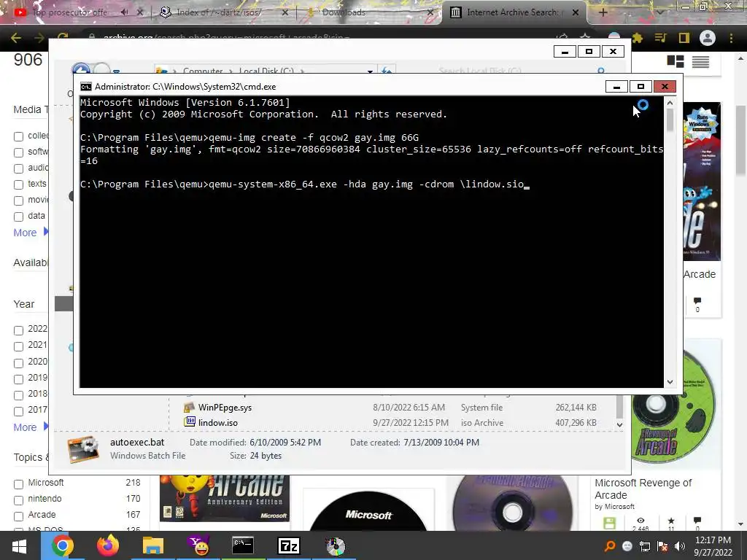Check the 2018 year filter
Image resolution: width=747 pixels, height=560 pixels.
[18, 395]
